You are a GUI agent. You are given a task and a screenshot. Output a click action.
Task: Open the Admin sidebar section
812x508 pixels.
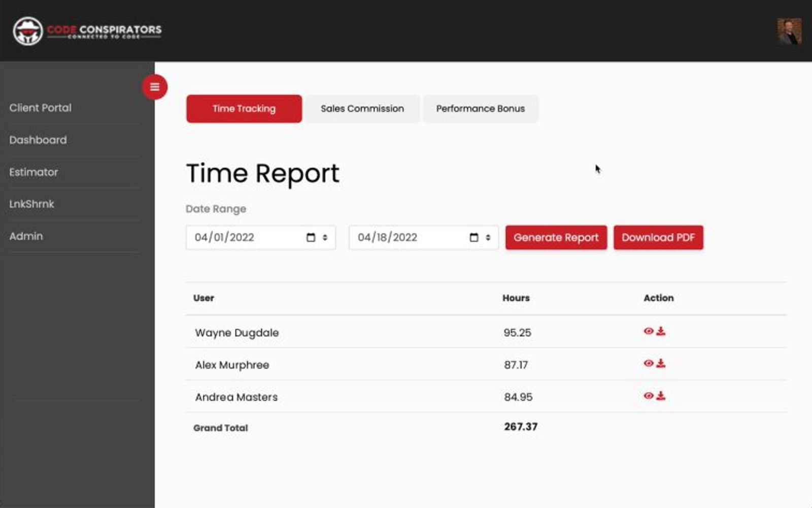coord(26,236)
